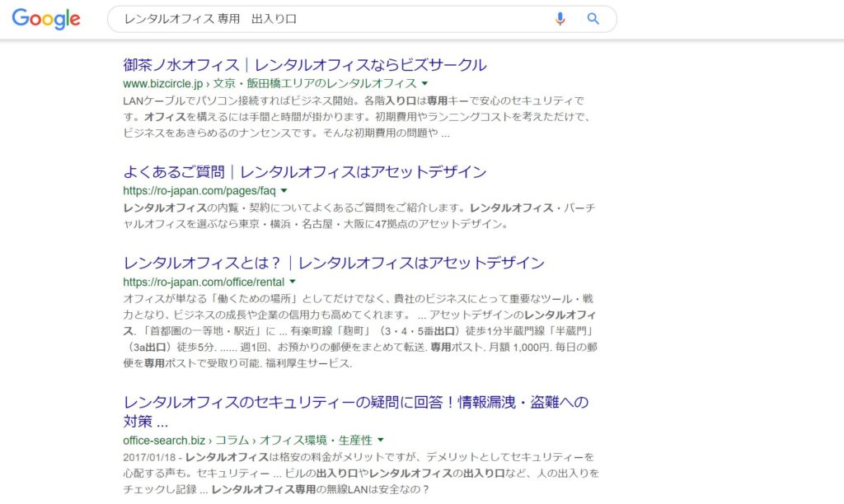Open the よくあるご質問 result link
The width and height of the screenshot is (844, 504).
click(312, 171)
